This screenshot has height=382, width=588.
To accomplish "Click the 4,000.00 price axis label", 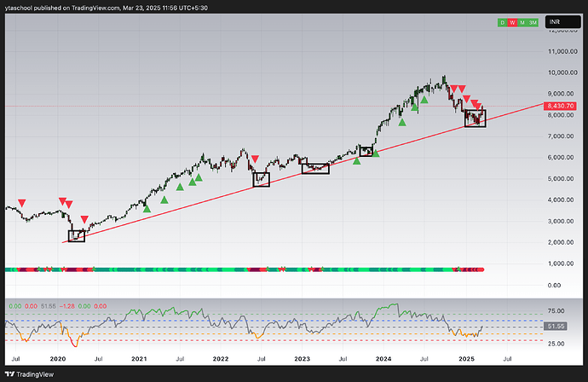I will point(561,200).
